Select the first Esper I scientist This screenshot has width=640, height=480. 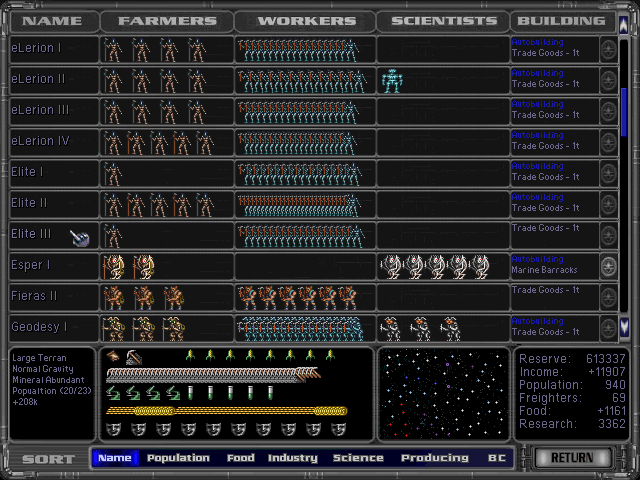[x=391, y=267]
